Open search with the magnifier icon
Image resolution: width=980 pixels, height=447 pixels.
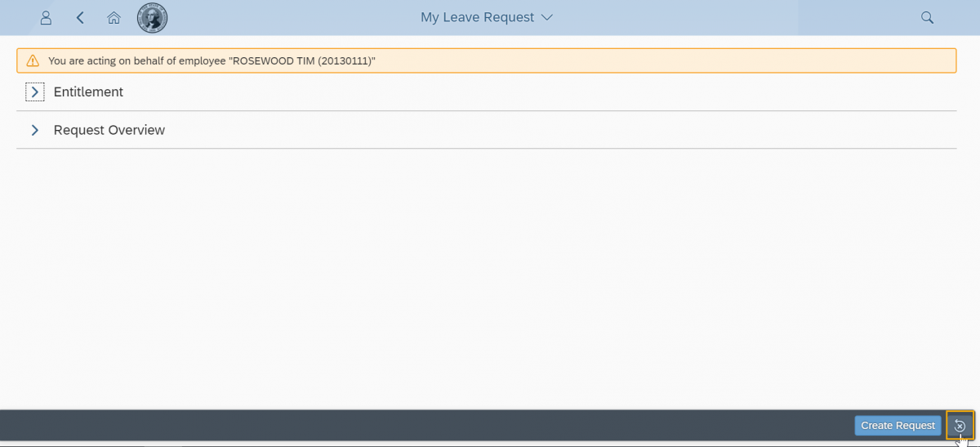927,17
